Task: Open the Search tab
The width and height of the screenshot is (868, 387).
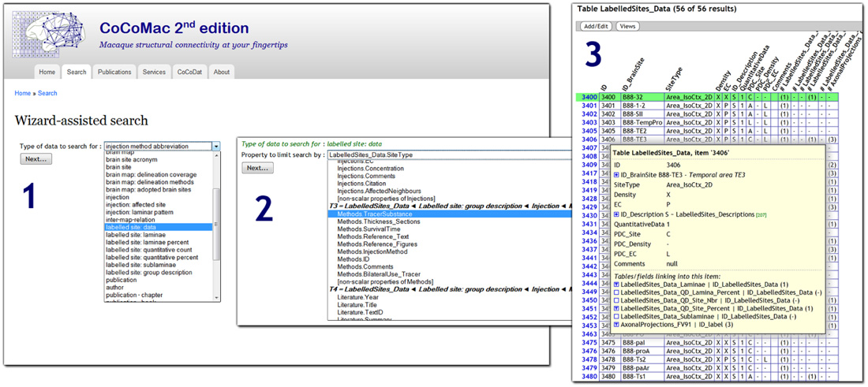Action: click(x=77, y=72)
